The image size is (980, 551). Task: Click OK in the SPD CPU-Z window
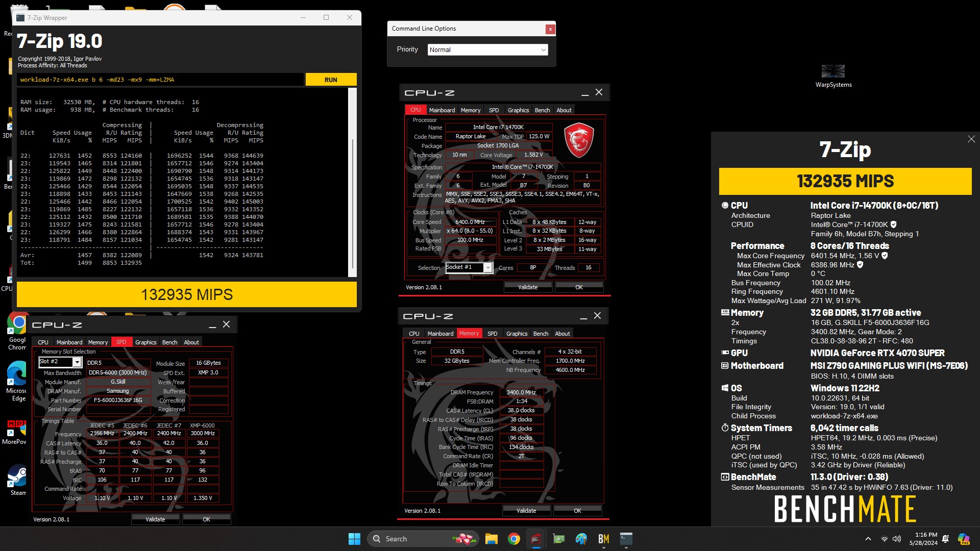(x=206, y=519)
